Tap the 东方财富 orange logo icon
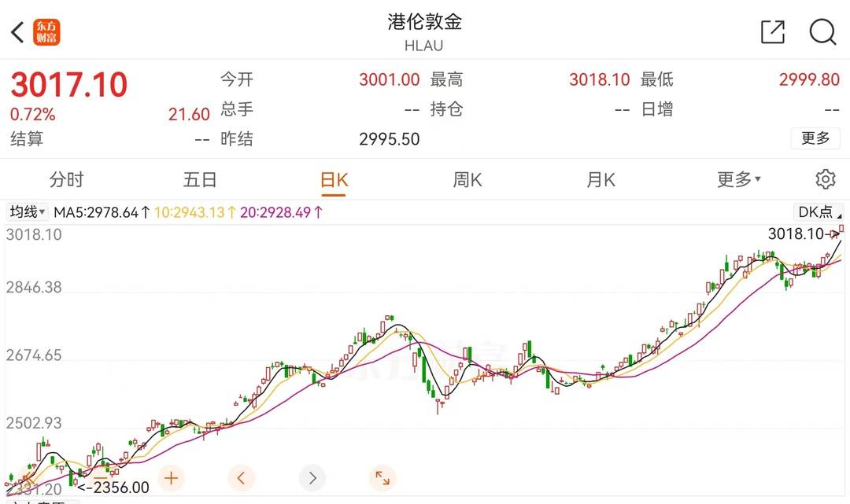 pyautogui.click(x=47, y=32)
